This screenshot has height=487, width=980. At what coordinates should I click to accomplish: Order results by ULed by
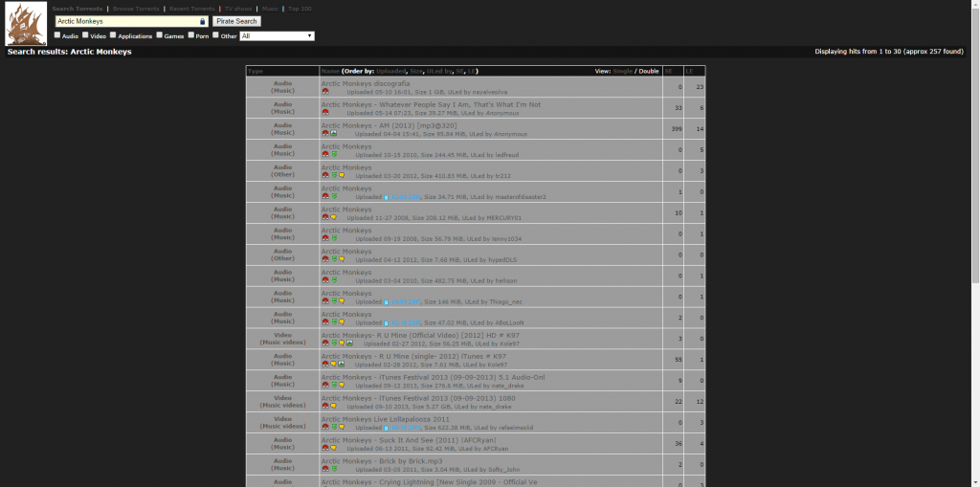point(438,71)
